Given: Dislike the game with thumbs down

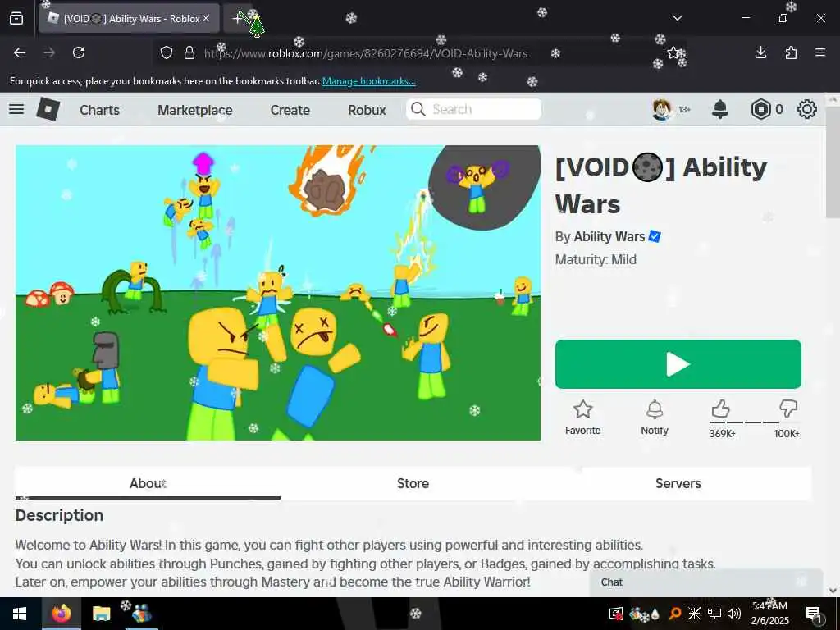Looking at the screenshot, I should (788, 409).
